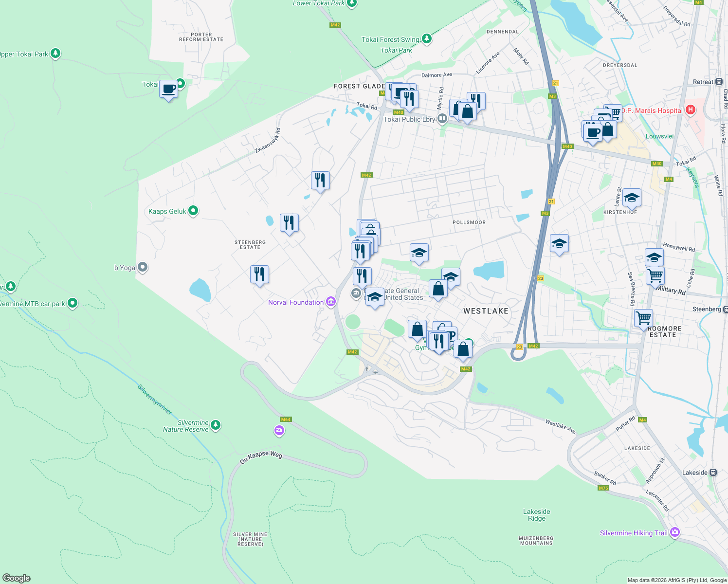Click the coffee cup icon near Tokai
The image size is (728, 584).
point(168,89)
